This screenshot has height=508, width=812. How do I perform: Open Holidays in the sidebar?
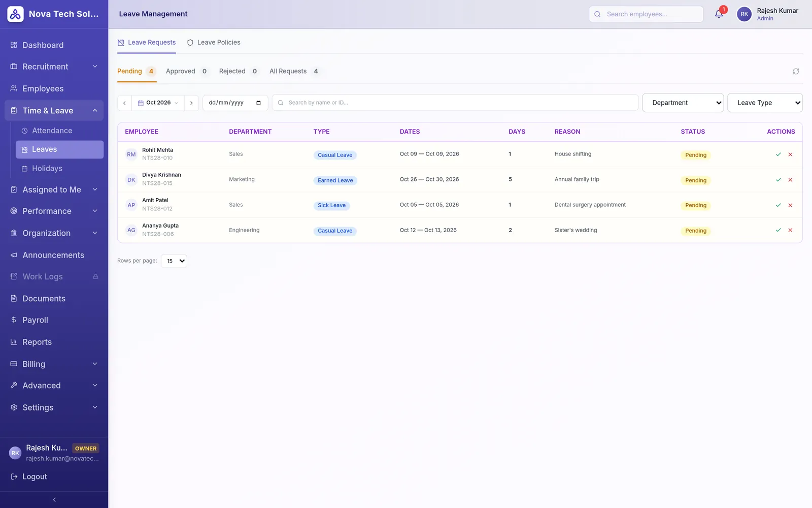click(x=59, y=169)
